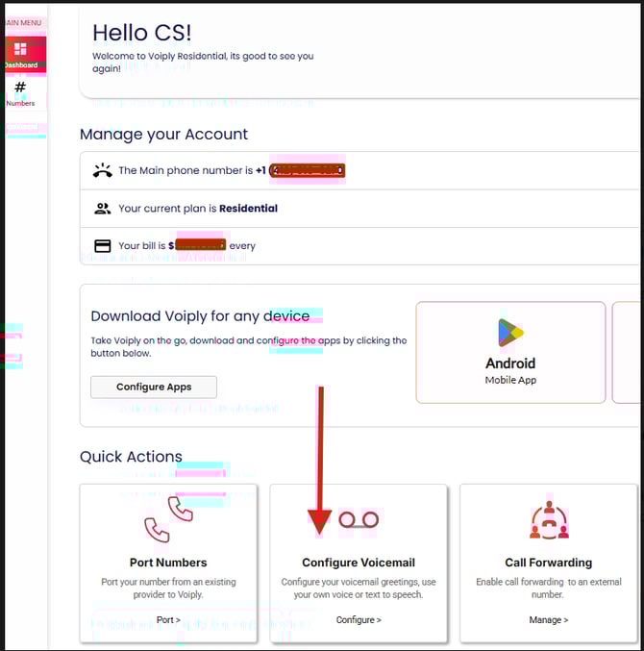
Task: Click the Call Forwarding people icon
Action: pos(549,519)
